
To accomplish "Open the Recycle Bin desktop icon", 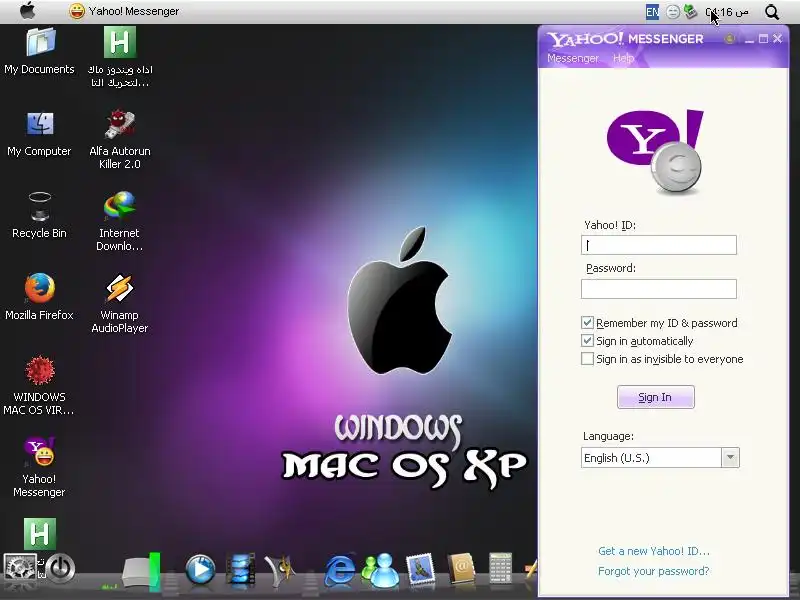I will click(39, 215).
